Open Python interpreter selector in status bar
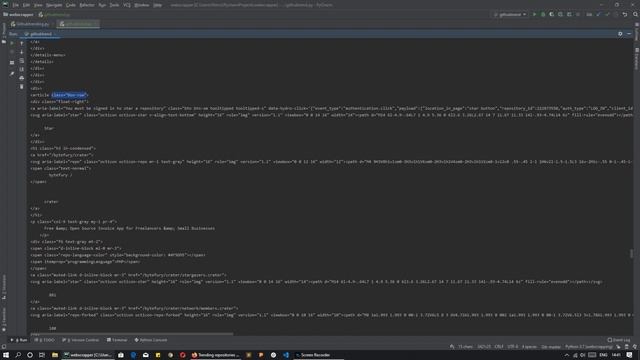The image size is (640, 360). coord(589,347)
